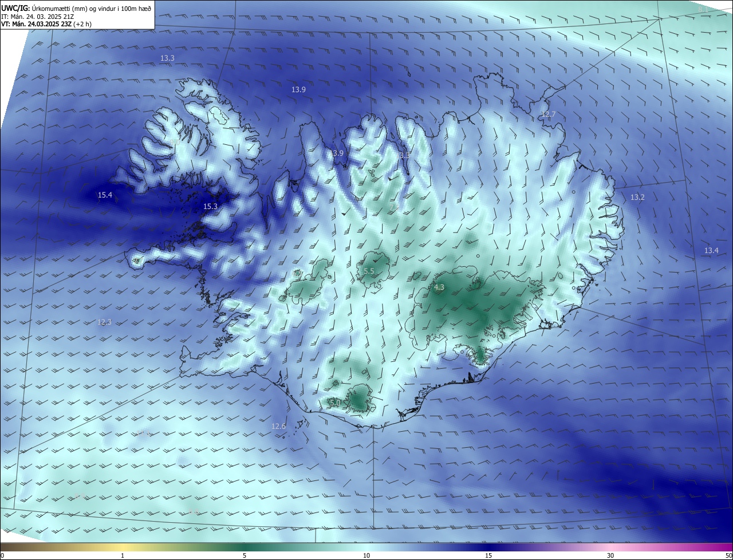
Task: Click the 13.2 value label off the east coast
Action: tap(637, 198)
